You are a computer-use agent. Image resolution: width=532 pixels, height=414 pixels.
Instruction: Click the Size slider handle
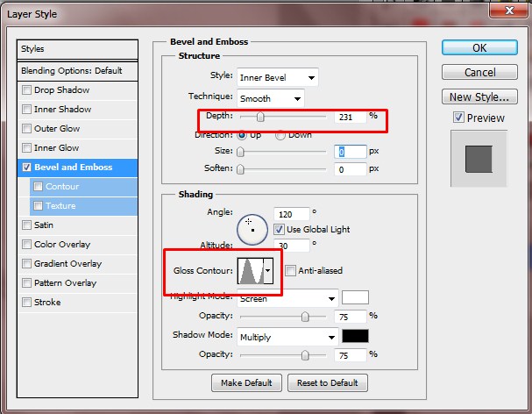tap(240, 152)
